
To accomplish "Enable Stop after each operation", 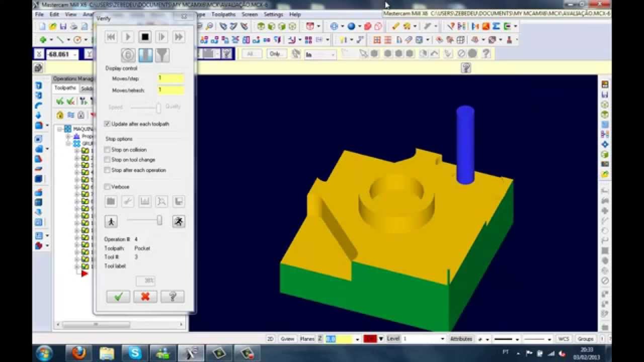I will point(107,170).
